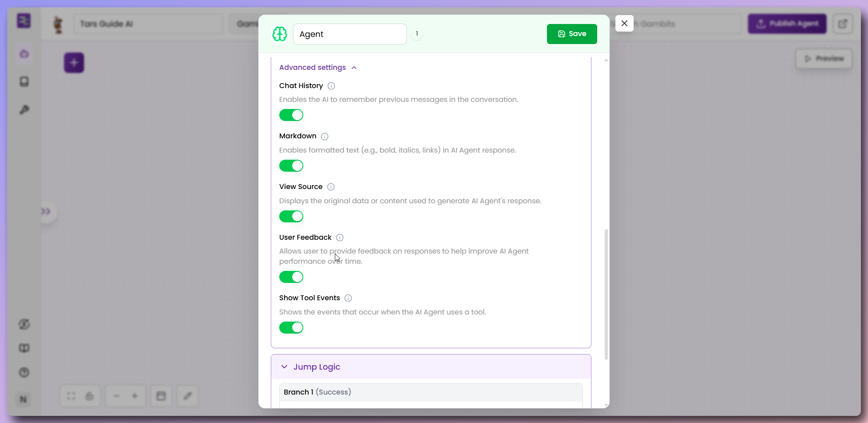Viewport: 868px width, 423px height.
Task: Select the pencil edit icon in canvas toolbar
Action: (x=187, y=396)
